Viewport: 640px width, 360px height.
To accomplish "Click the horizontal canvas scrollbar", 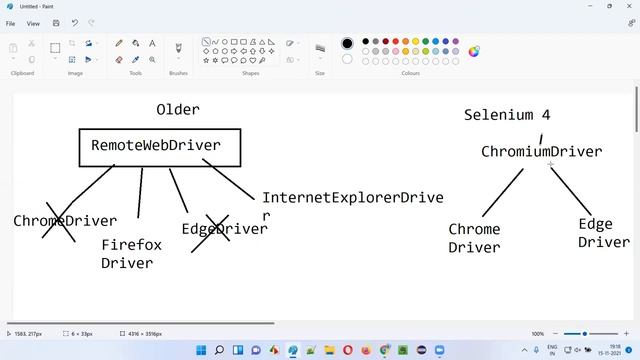I will pyautogui.click(x=140, y=323).
